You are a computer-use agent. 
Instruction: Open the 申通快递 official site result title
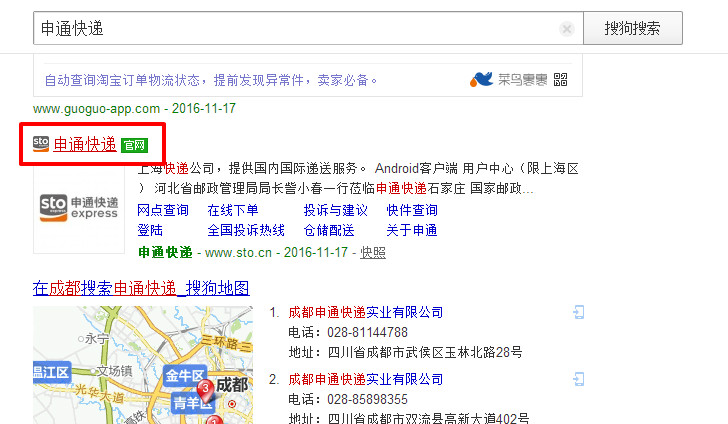(x=85, y=144)
